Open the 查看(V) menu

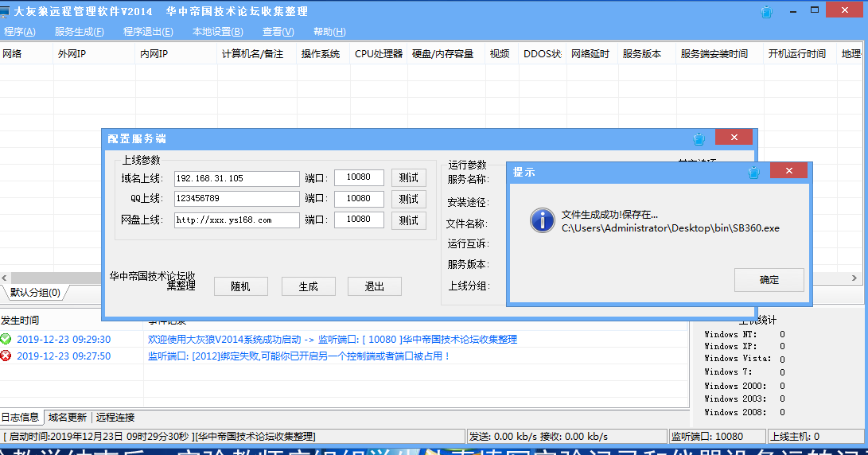coord(278,32)
